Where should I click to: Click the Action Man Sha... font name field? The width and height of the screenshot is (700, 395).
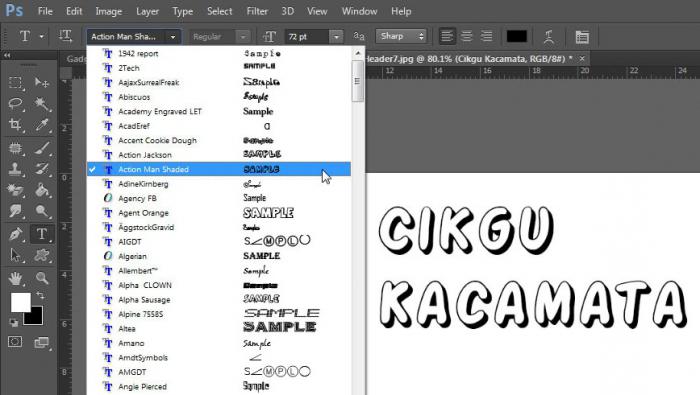127,37
